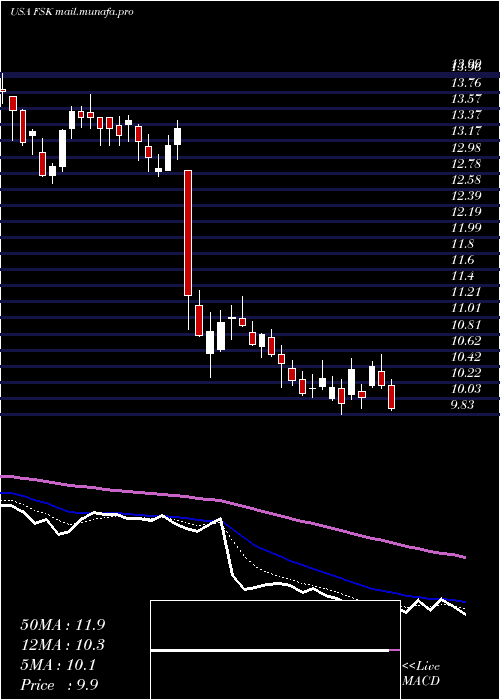Select the 12.98 price axis label
500x700 pixels.
coord(466,148)
